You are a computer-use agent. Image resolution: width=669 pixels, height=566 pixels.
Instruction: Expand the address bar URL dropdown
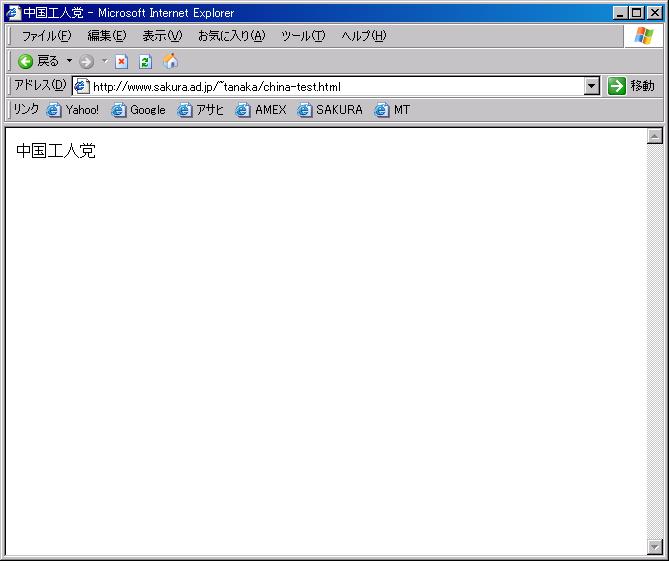[x=591, y=86]
